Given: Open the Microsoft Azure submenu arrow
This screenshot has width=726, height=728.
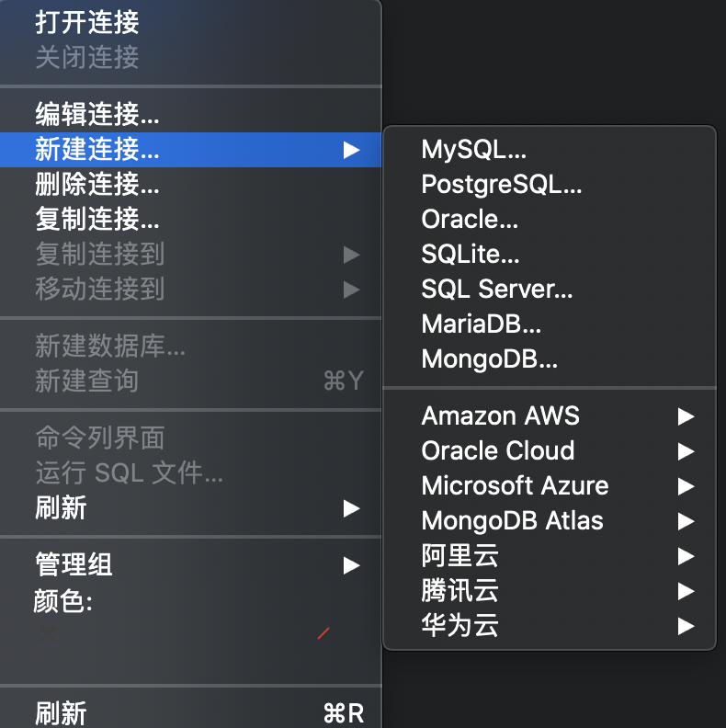Looking at the screenshot, I should 685,486.
